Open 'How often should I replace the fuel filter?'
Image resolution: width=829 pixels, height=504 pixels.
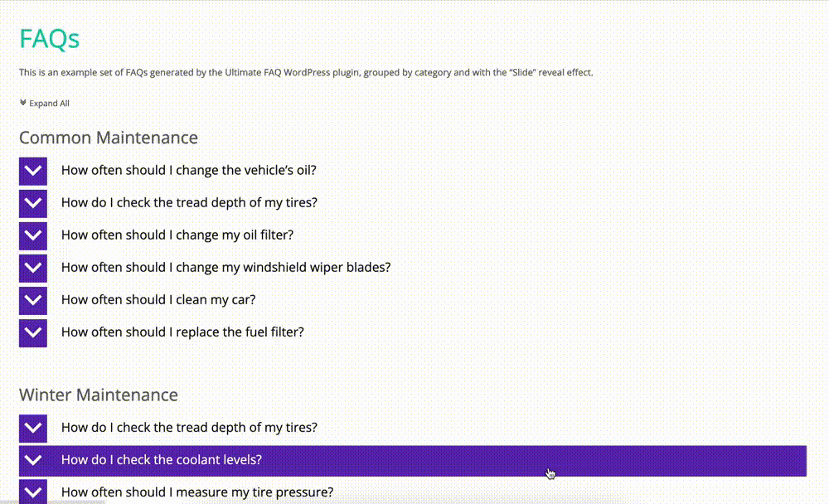(x=182, y=332)
